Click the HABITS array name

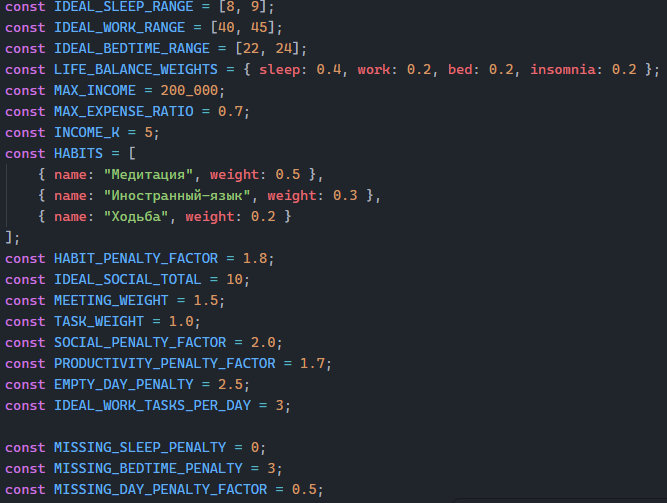point(78,154)
